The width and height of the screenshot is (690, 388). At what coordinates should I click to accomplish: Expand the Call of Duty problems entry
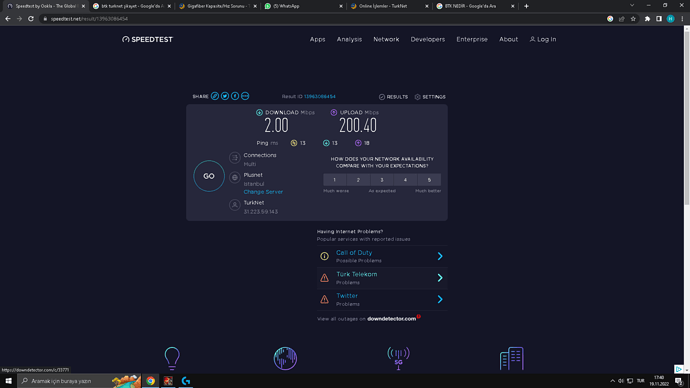382,256
